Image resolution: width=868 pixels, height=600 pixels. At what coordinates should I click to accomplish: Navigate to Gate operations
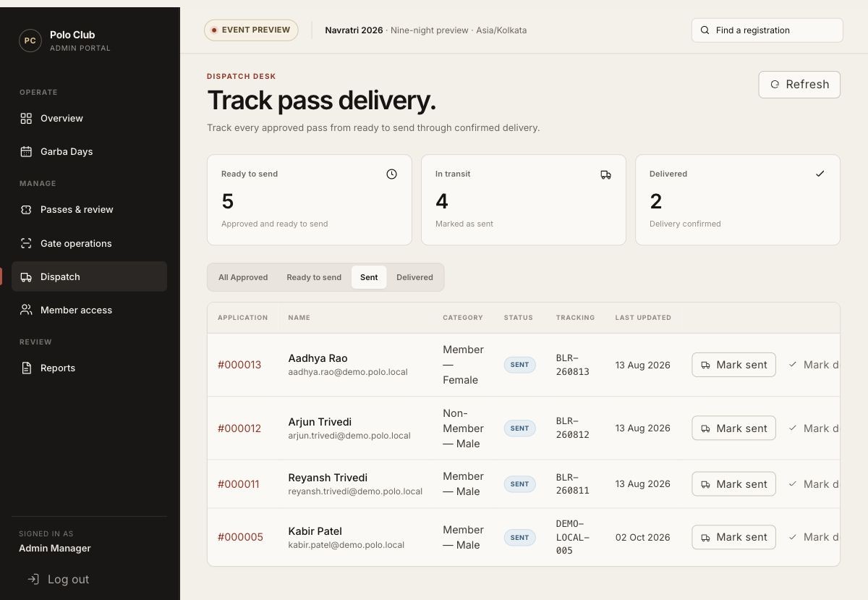[89, 243]
